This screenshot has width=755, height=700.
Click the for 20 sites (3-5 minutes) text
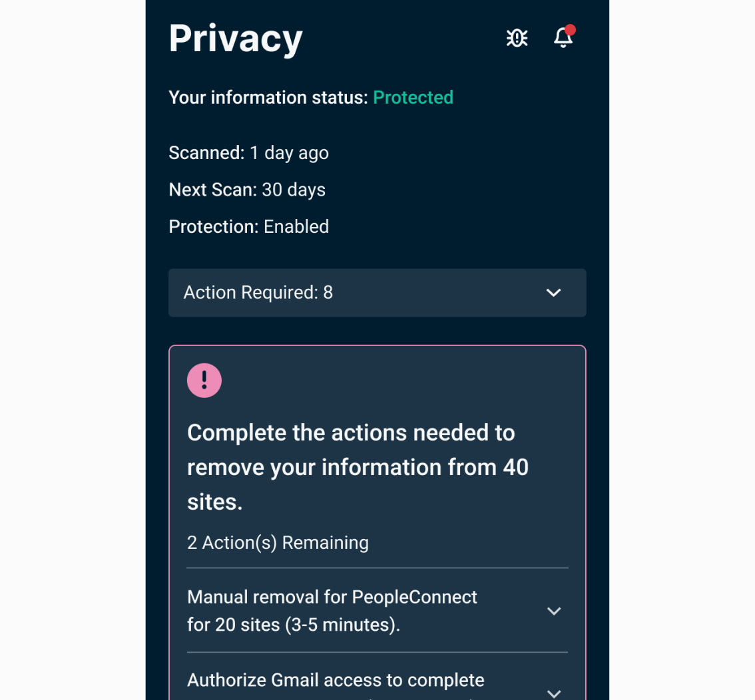(x=294, y=625)
